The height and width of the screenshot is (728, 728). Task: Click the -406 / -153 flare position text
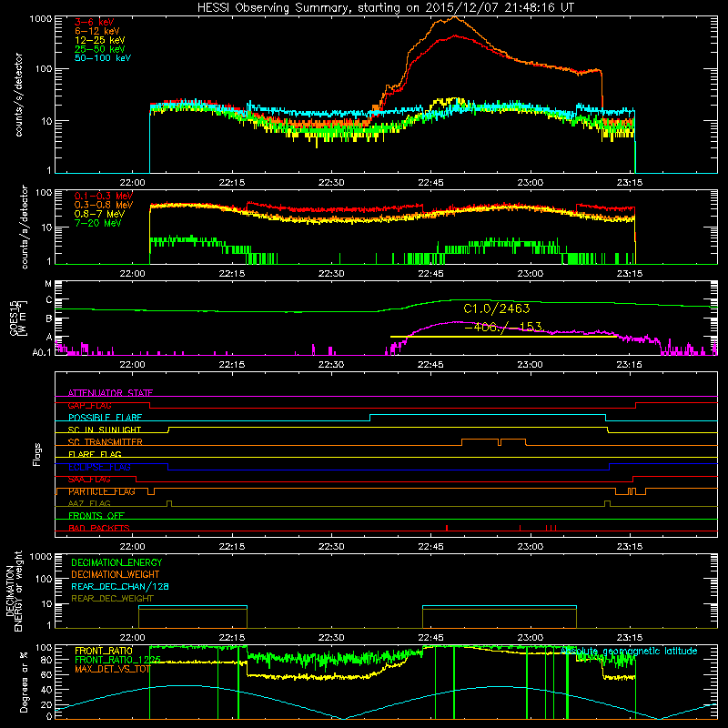coord(503,328)
